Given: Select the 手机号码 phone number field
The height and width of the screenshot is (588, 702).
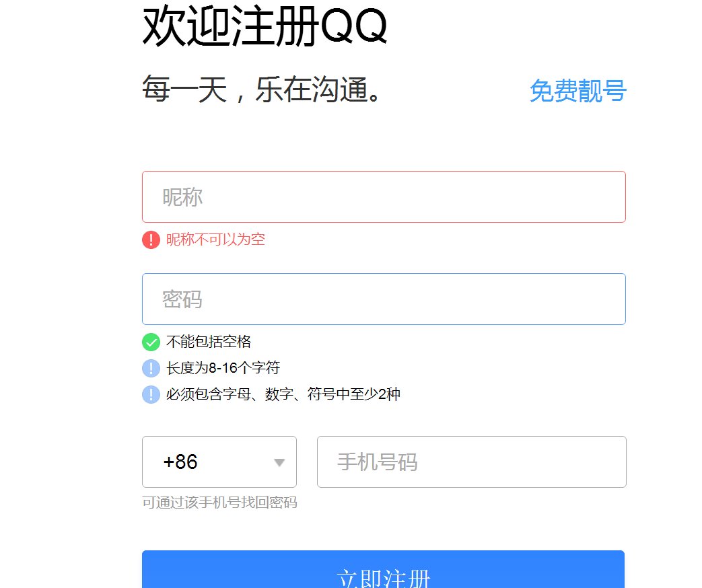Looking at the screenshot, I should (x=470, y=462).
